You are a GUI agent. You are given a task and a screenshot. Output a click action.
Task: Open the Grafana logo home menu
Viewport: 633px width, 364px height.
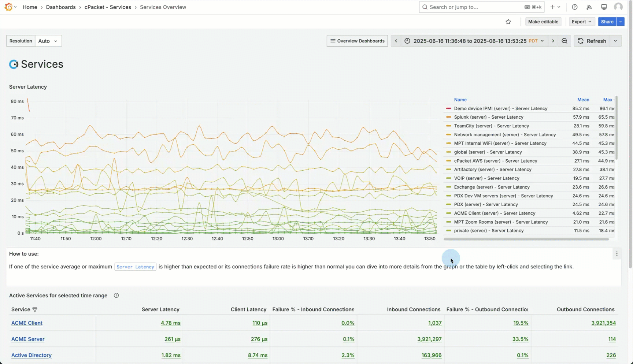8,7
